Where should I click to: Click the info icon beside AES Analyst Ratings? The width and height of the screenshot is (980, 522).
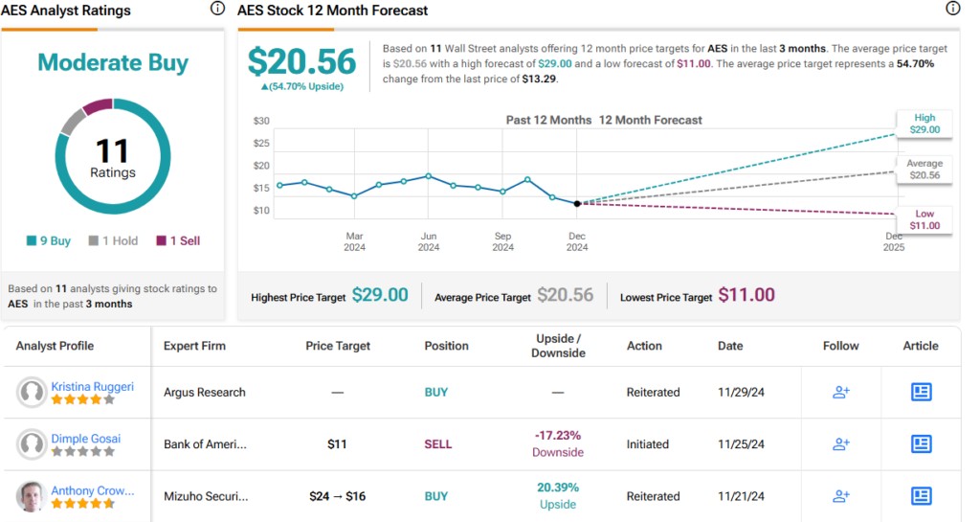coord(217,9)
